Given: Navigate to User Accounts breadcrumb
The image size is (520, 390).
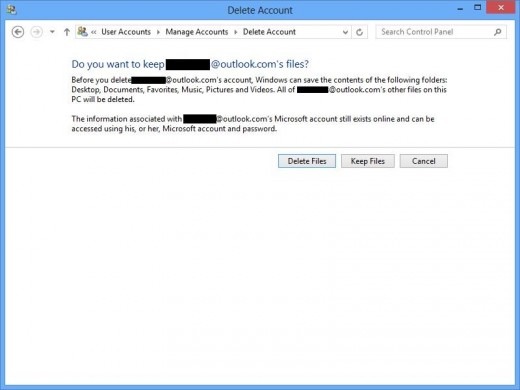Looking at the screenshot, I should pos(126,32).
